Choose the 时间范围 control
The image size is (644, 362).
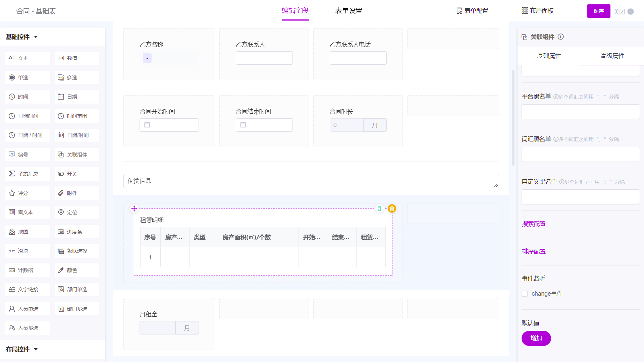pos(77,116)
